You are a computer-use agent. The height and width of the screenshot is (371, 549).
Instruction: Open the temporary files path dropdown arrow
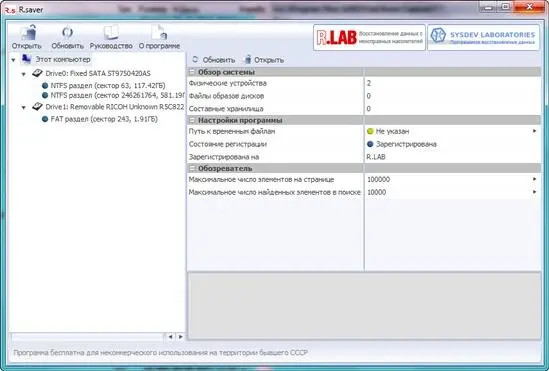[534, 131]
